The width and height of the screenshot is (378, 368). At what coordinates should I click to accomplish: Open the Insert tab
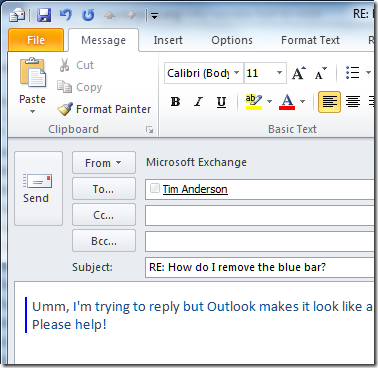168,40
